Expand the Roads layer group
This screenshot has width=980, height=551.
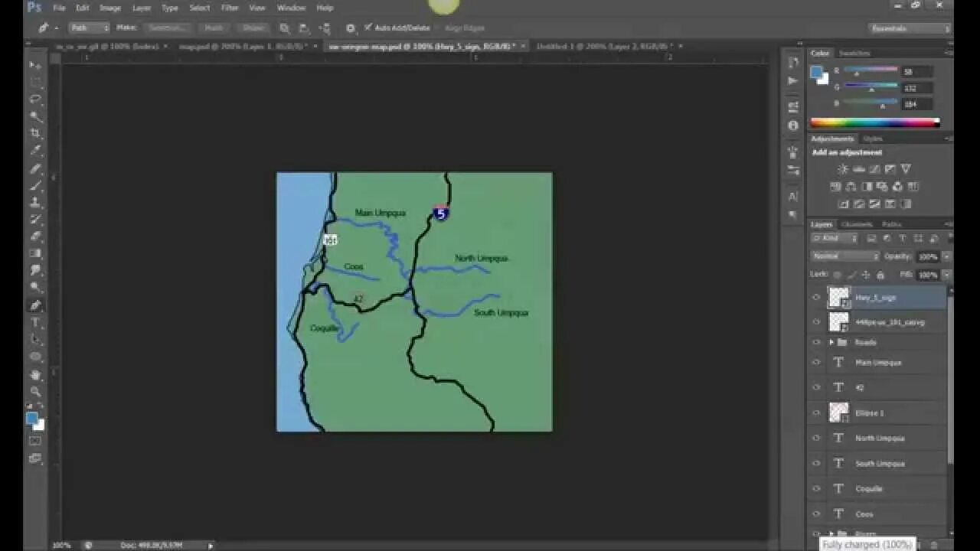831,342
